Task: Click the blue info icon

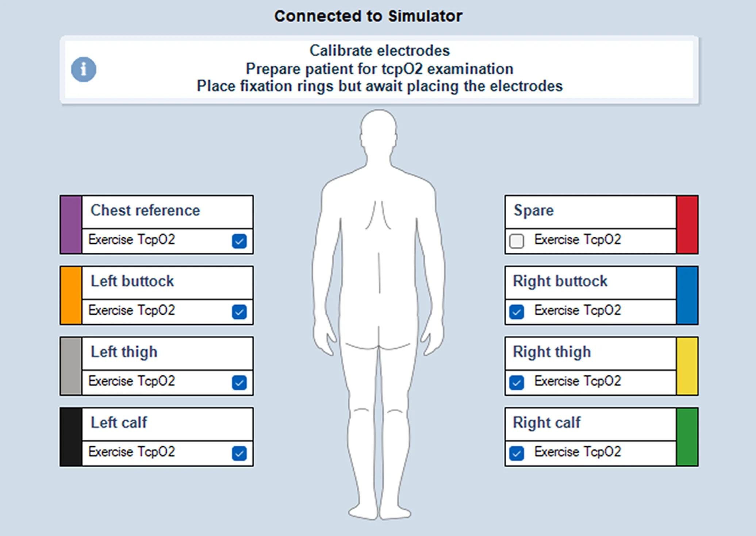Action: pyautogui.click(x=84, y=69)
